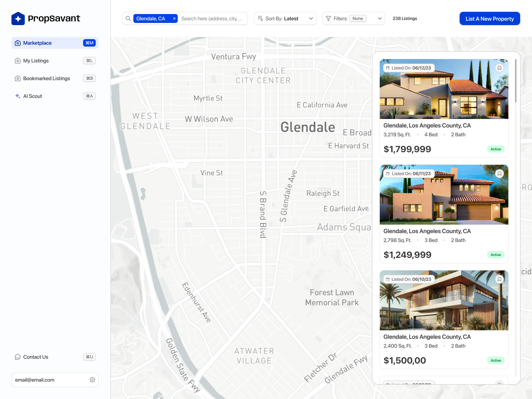
Task: Click List A New Property
Action: pos(490,18)
